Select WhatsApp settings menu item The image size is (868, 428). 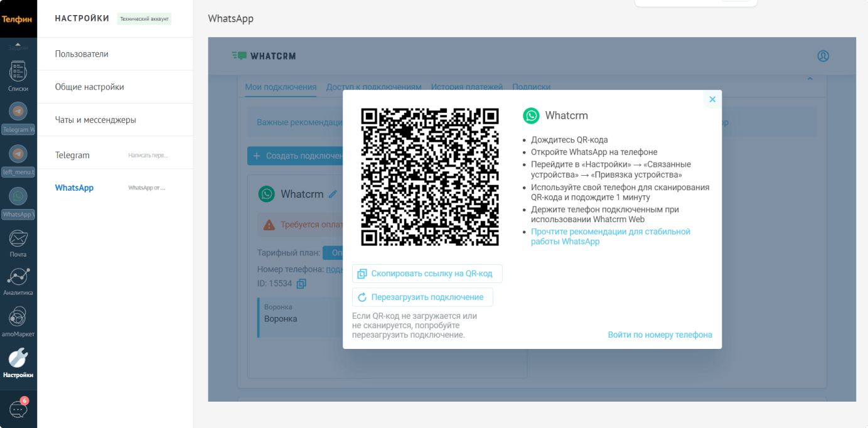coord(115,188)
